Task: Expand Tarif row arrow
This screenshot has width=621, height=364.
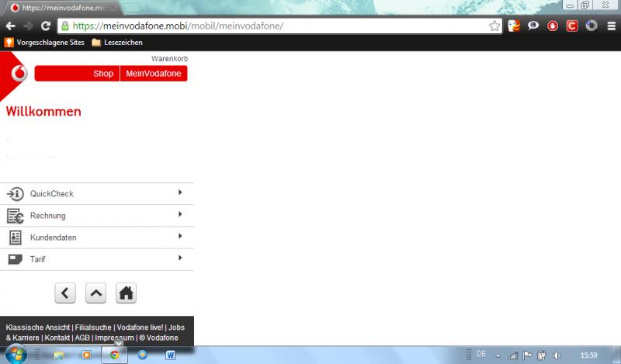Action: [x=180, y=258]
